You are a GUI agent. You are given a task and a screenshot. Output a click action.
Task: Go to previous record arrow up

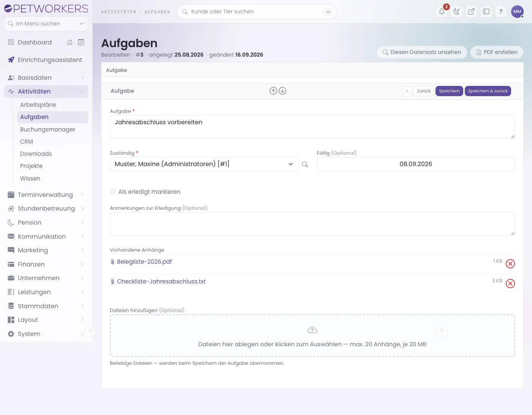coord(273,91)
